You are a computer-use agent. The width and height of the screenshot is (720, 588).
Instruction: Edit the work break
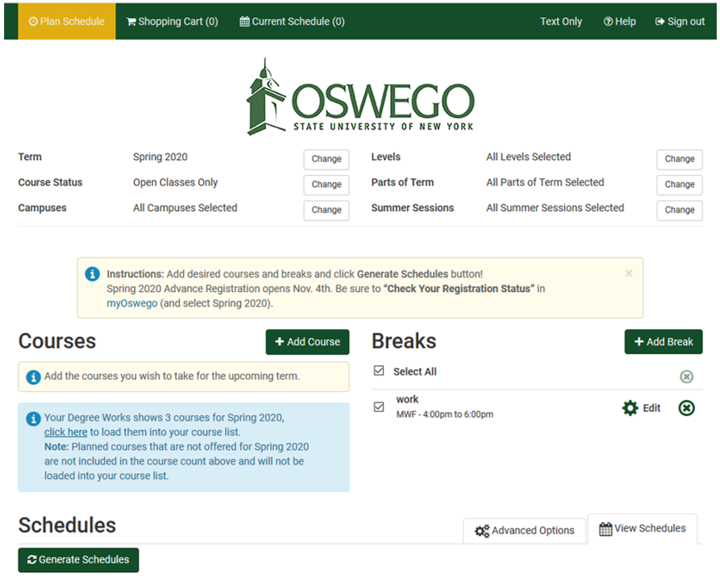[x=642, y=408]
